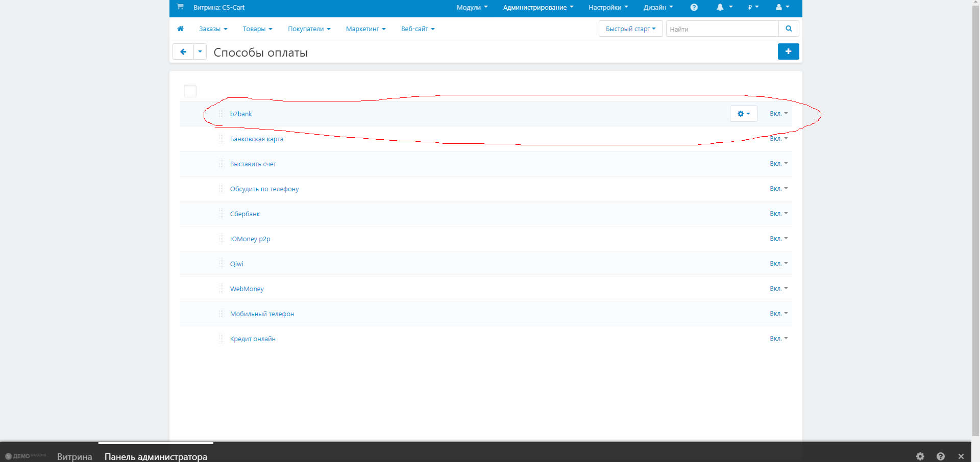
Task: Open the user profile icon menu
Action: point(782,8)
